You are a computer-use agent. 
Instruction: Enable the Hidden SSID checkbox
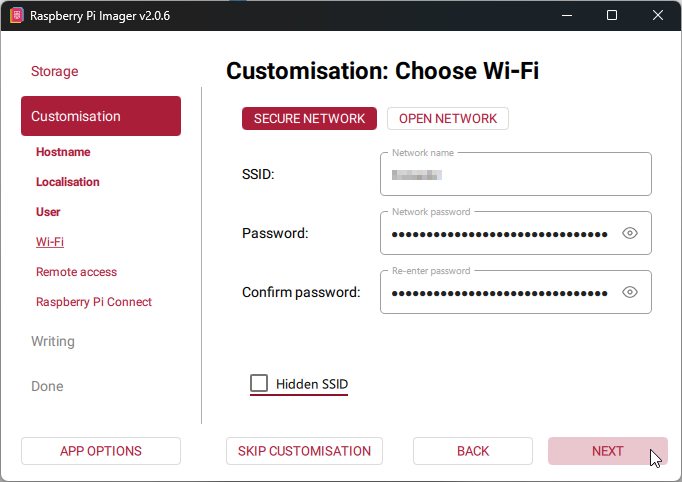(x=260, y=383)
